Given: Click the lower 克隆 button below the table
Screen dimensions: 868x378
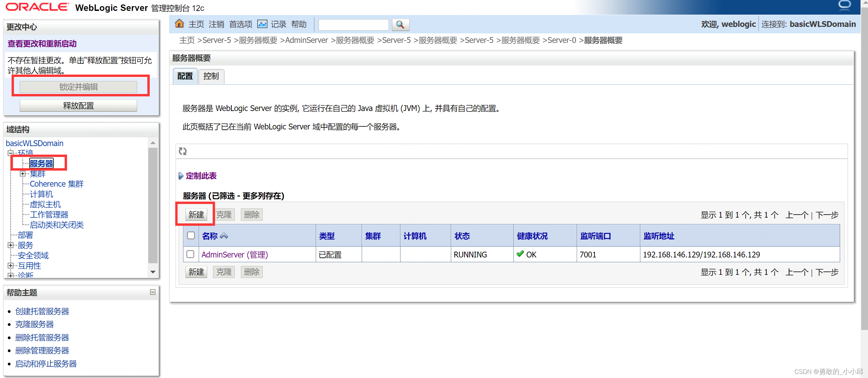Looking at the screenshot, I should click(x=224, y=272).
